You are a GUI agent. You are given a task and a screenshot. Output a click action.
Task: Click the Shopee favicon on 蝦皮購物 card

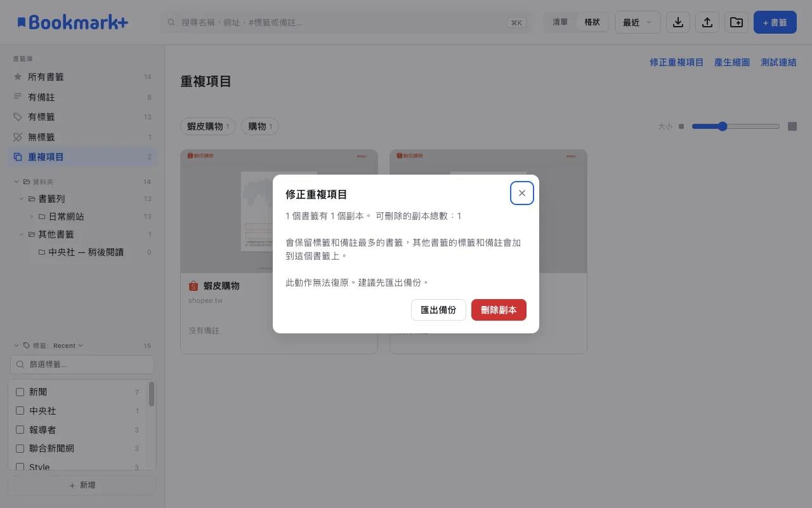(x=193, y=286)
